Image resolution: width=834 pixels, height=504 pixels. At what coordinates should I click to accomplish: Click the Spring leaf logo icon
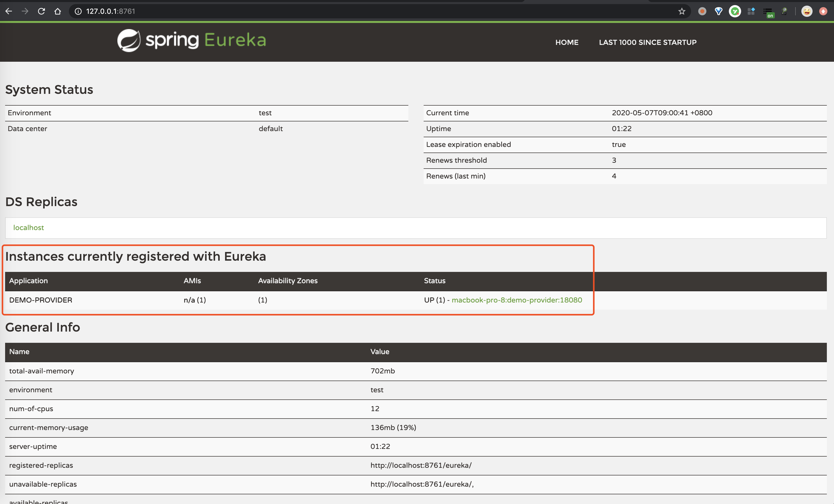(x=129, y=40)
